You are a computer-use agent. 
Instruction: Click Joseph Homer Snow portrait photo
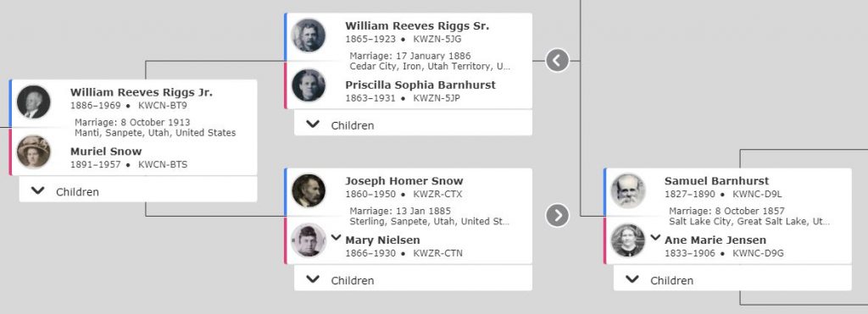click(x=309, y=190)
